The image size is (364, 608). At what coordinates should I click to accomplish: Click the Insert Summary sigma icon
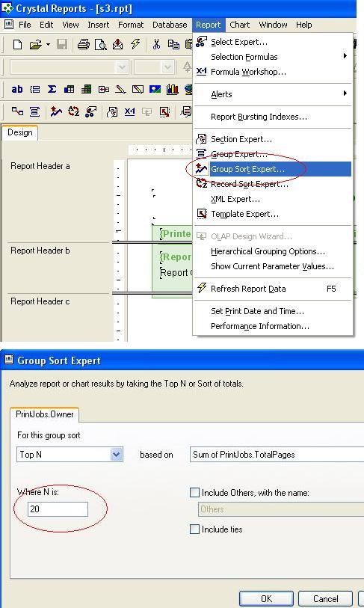coord(52,90)
